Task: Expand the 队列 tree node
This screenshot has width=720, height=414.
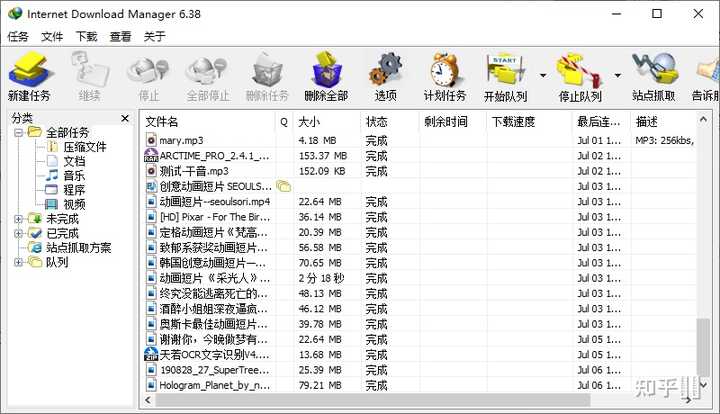Action: click(18, 262)
